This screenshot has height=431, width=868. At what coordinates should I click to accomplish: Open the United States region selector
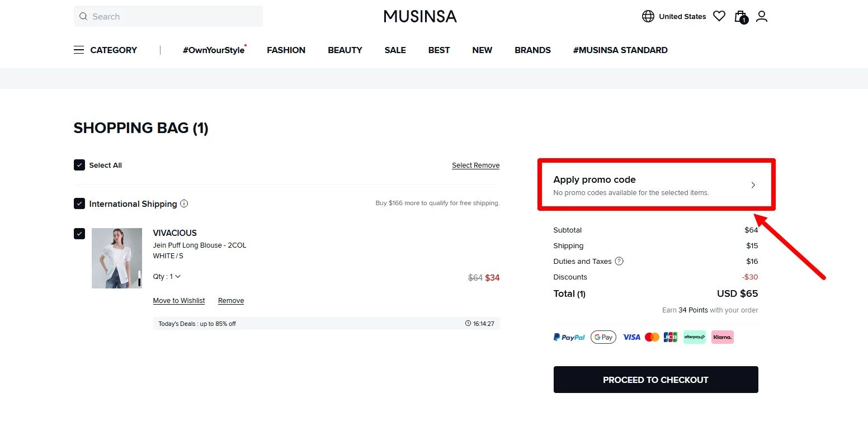pos(682,16)
